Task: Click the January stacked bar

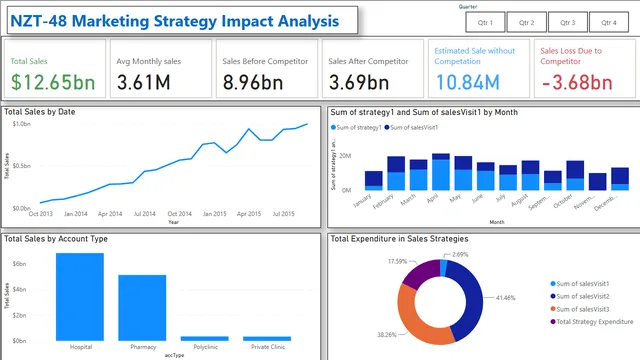Action: point(373,181)
